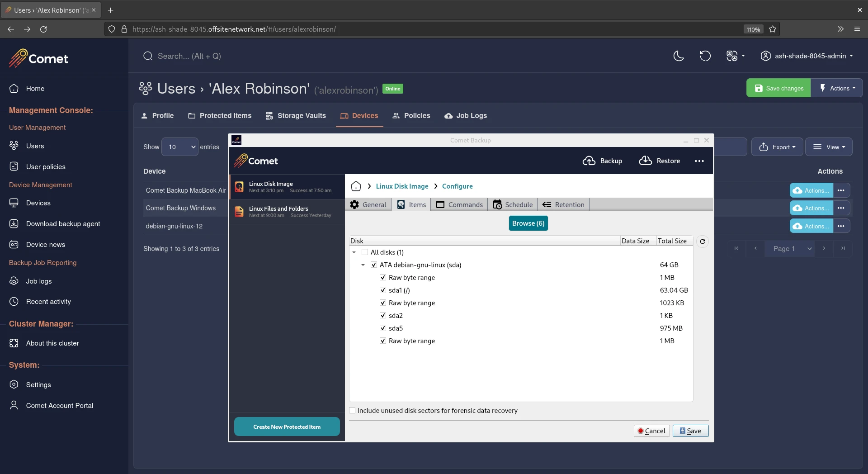Open Settings in sidebar

point(38,385)
